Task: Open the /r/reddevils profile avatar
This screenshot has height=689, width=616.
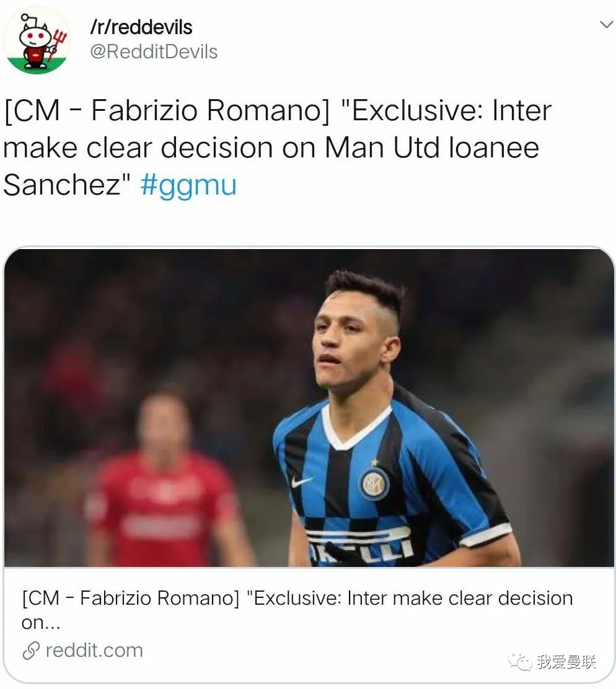Action: [37, 40]
